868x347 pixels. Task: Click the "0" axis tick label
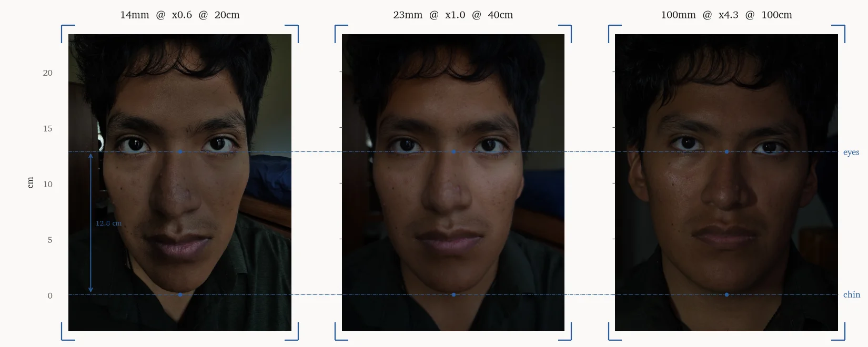(50, 295)
